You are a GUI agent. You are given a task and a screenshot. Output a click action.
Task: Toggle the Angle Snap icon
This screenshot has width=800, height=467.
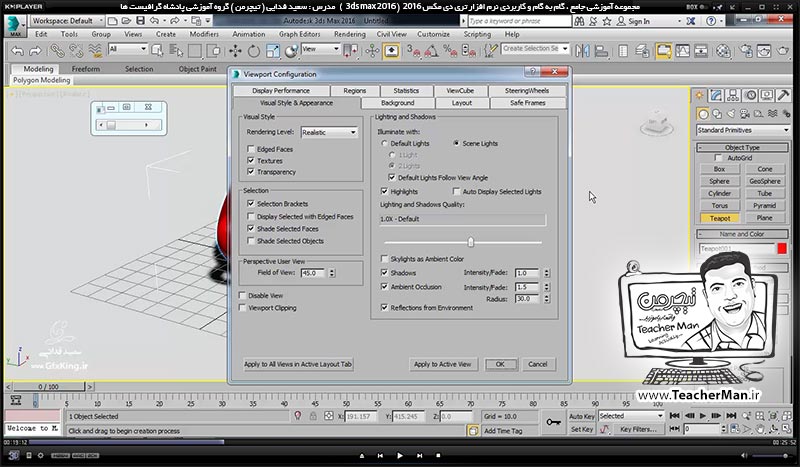(x=432, y=51)
